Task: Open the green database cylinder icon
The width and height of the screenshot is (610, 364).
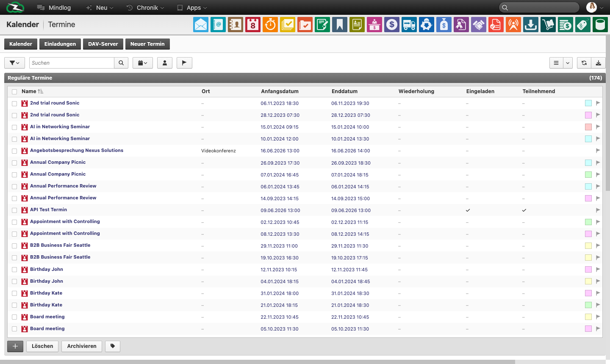Action: tap(600, 25)
